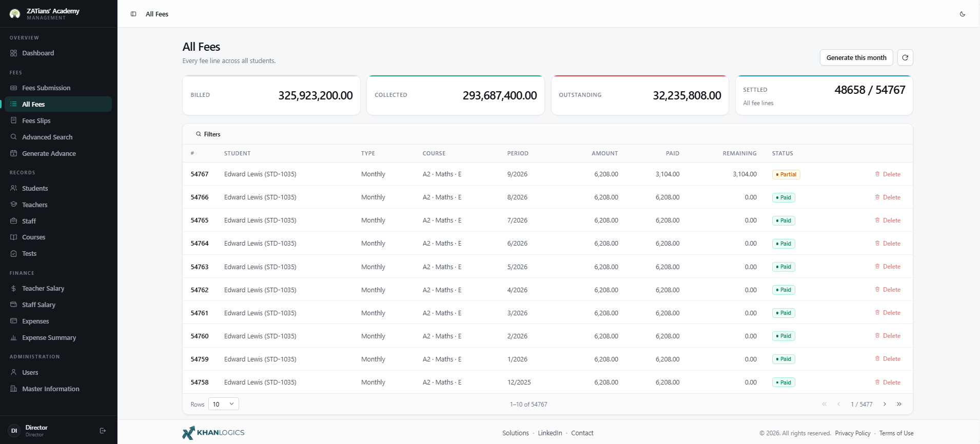The height and width of the screenshot is (444, 980).
Task: Click the refresh icon button
Action: 905,57
